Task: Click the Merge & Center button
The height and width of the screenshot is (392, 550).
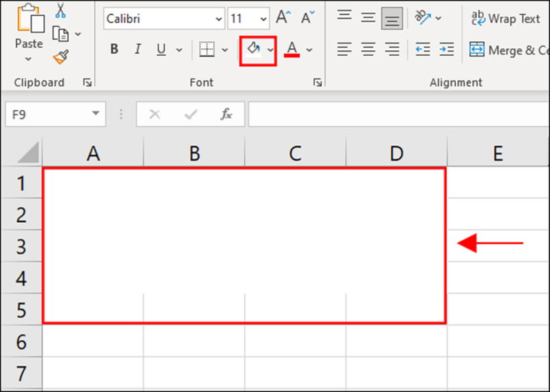Action: (509, 50)
